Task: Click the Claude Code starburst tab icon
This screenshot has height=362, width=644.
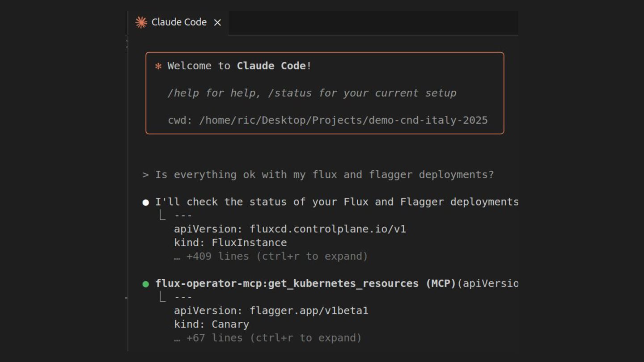Action: (141, 22)
